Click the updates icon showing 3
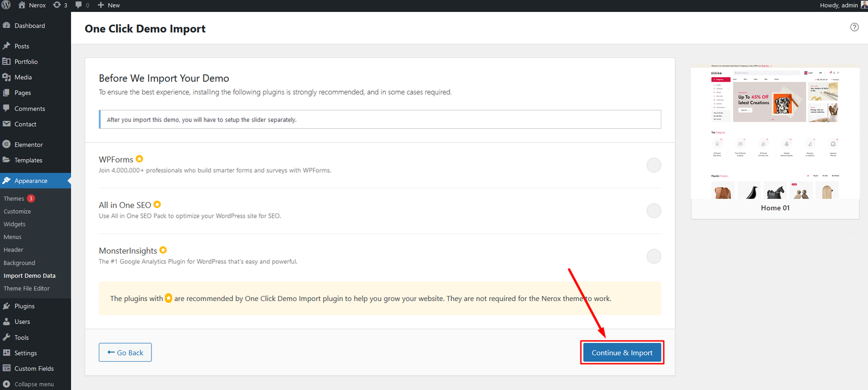The image size is (868, 390). click(x=57, y=5)
